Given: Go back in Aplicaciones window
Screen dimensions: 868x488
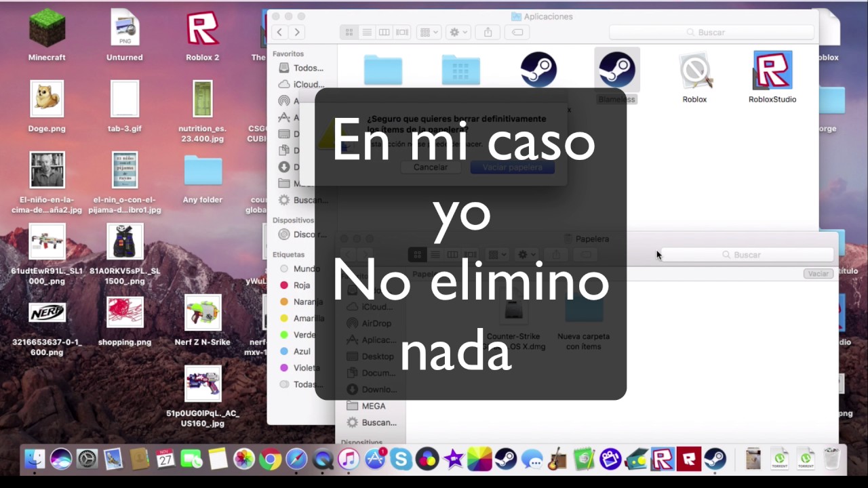Looking at the screenshot, I should (279, 32).
